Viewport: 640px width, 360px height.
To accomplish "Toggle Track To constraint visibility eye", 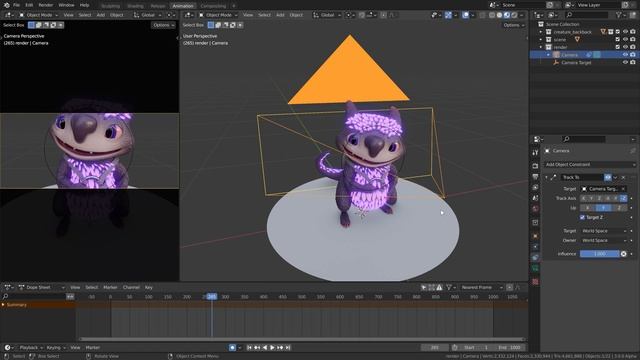I will tap(608, 177).
